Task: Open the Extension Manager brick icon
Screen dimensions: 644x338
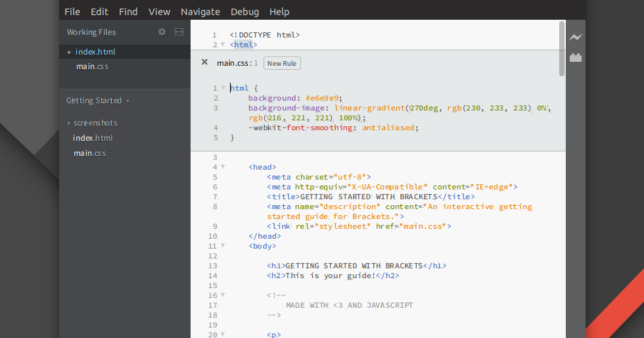Action: tap(576, 58)
